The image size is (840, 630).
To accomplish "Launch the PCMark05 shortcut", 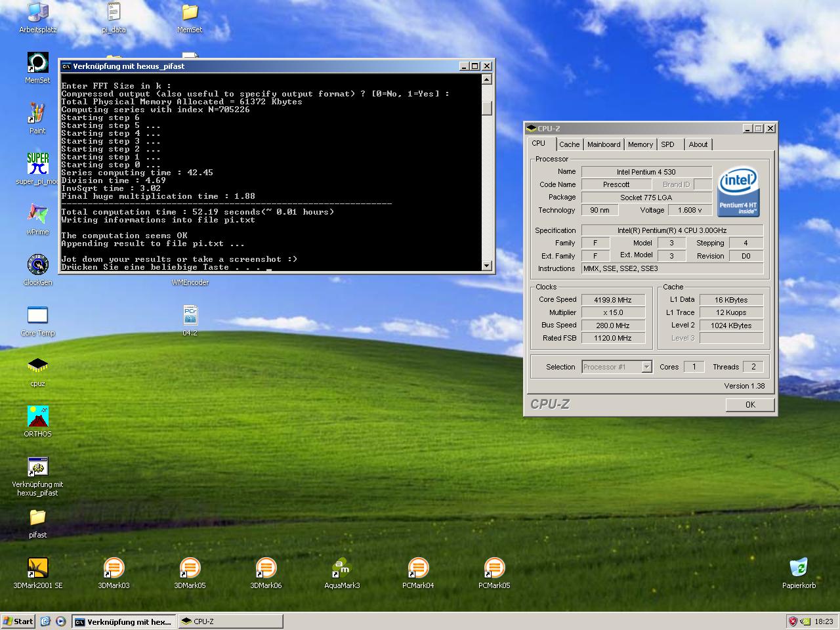I will (x=494, y=568).
